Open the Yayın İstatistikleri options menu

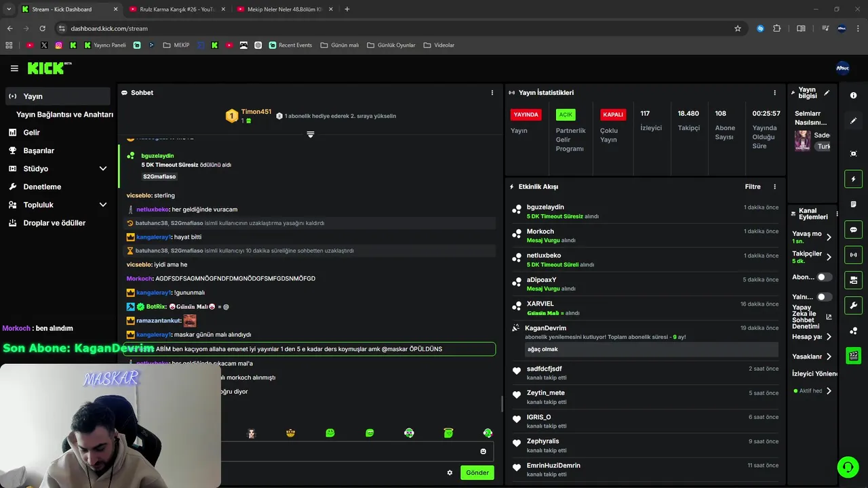[x=774, y=93]
